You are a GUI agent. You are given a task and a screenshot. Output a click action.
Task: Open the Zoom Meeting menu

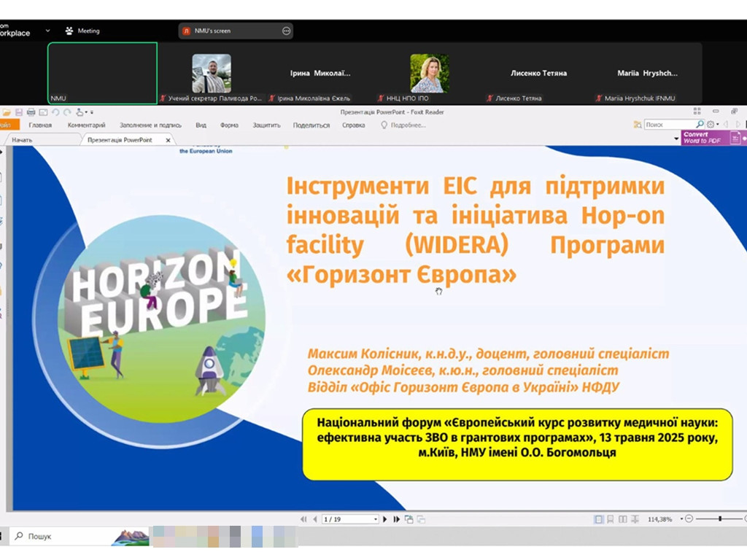[x=83, y=31]
